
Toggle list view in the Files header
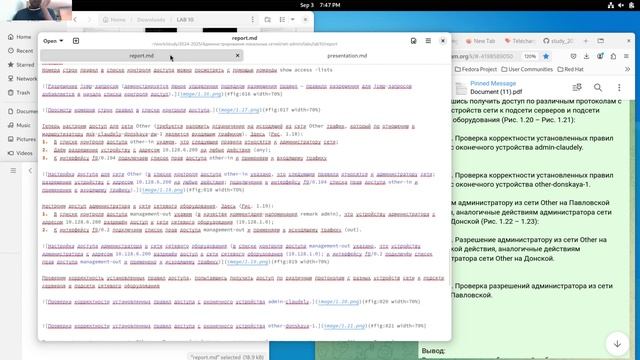(282, 20)
